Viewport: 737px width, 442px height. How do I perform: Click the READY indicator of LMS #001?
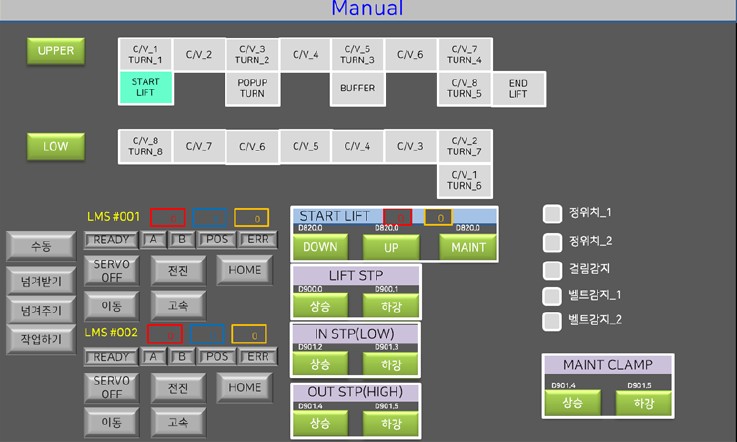pos(111,240)
